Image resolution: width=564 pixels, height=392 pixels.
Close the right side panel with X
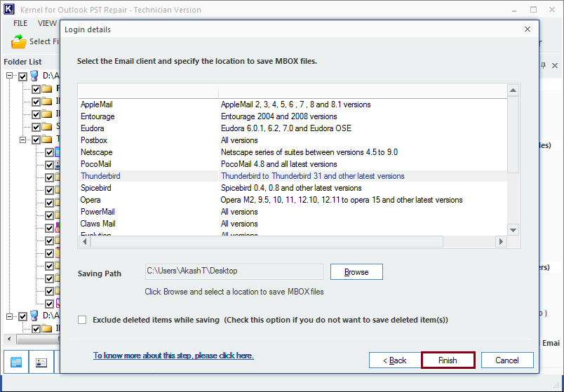[x=555, y=65]
